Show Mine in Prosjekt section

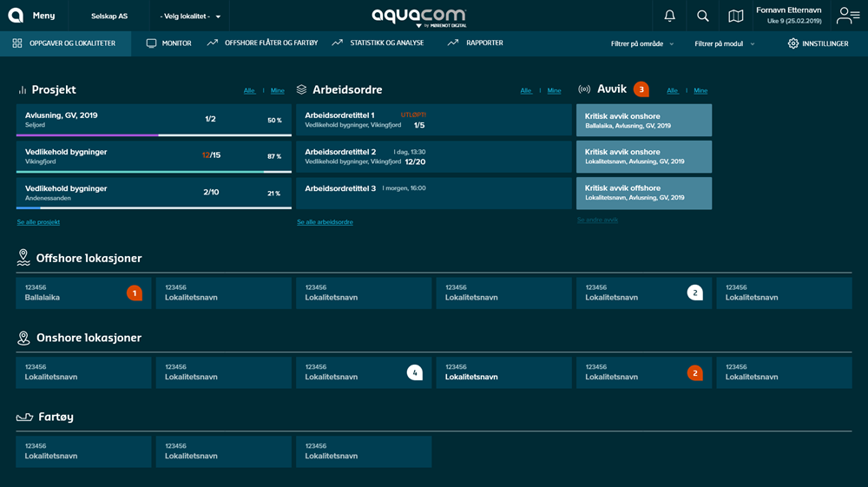click(x=278, y=90)
